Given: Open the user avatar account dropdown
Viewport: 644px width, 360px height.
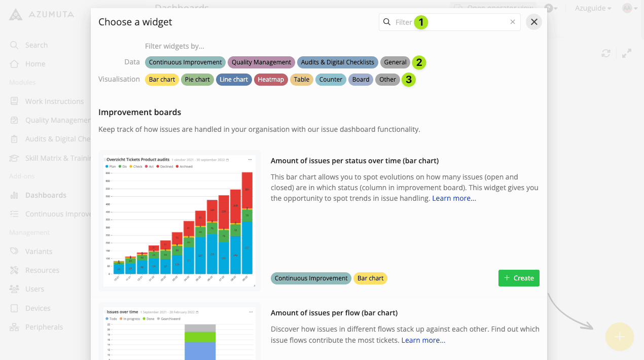Looking at the screenshot, I should click(630, 8).
